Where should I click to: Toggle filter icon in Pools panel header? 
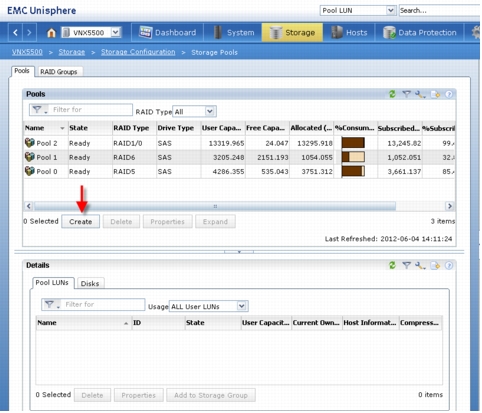406,94
